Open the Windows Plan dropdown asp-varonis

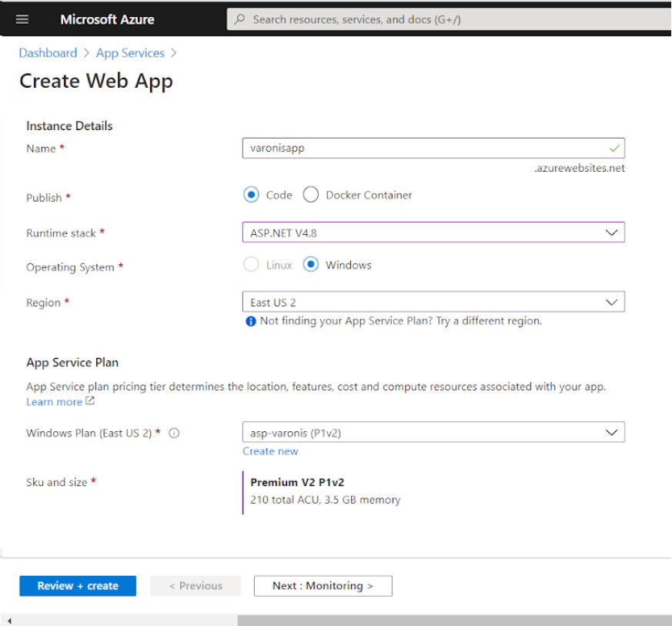433,432
